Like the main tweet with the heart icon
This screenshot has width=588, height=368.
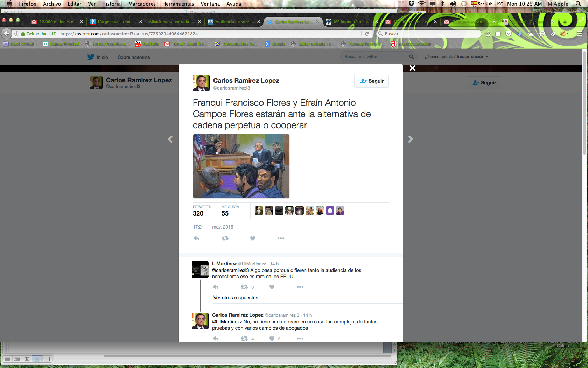(253, 238)
